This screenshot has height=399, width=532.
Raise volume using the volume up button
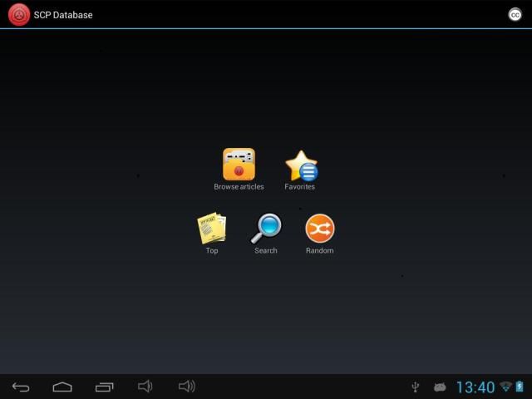coord(187,387)
